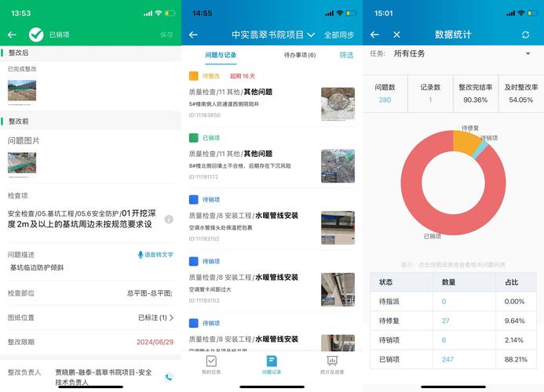This screenshot has width=544, height=392.
Task: Tap the green 已销项 status square
Action: (x=194, y=138)
